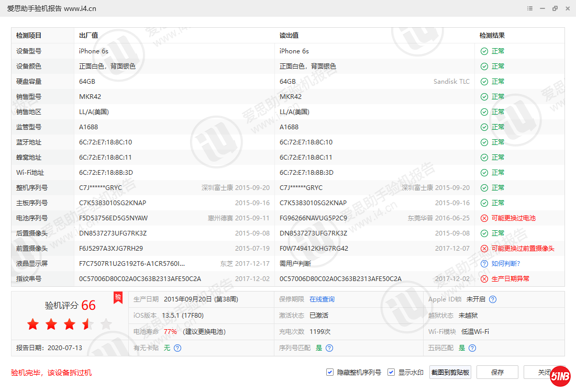Click help icon beside 序列号匹配
This screenshot has width=576, height=392.
click(x=329, y=348)
